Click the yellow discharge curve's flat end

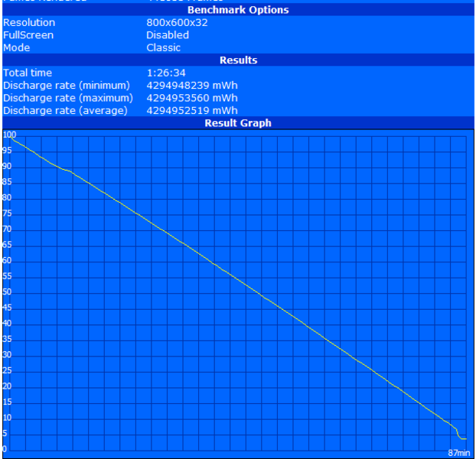464,438
